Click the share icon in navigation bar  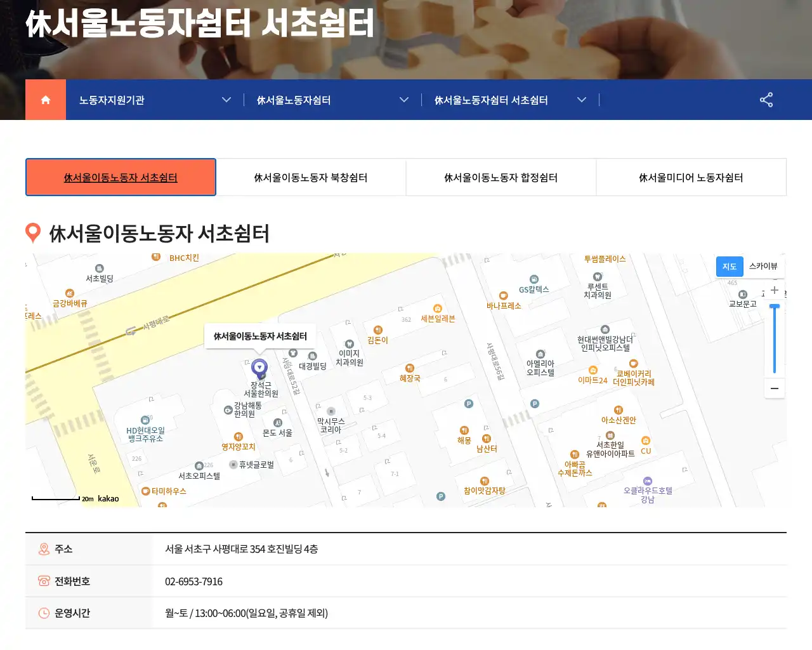(766, 100)
